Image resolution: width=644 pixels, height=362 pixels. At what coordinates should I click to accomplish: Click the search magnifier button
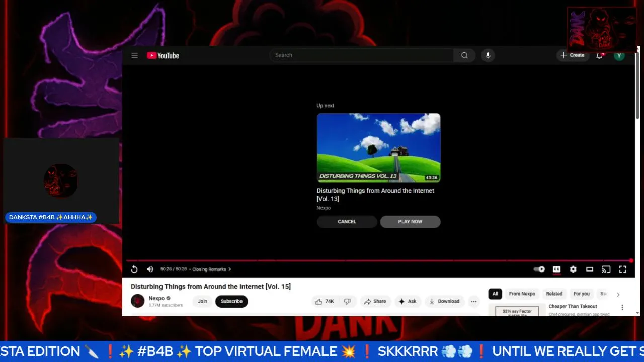tap(464, 55)
